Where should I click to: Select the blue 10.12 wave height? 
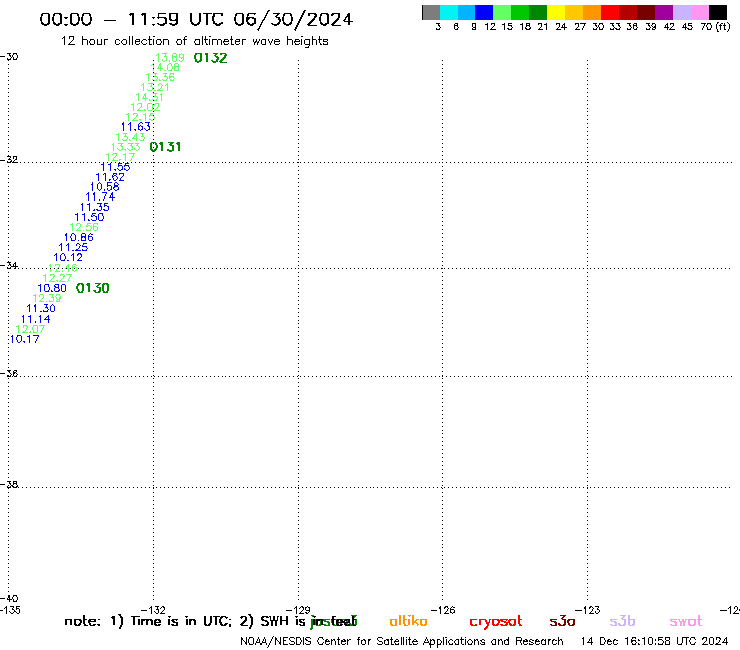68,258
